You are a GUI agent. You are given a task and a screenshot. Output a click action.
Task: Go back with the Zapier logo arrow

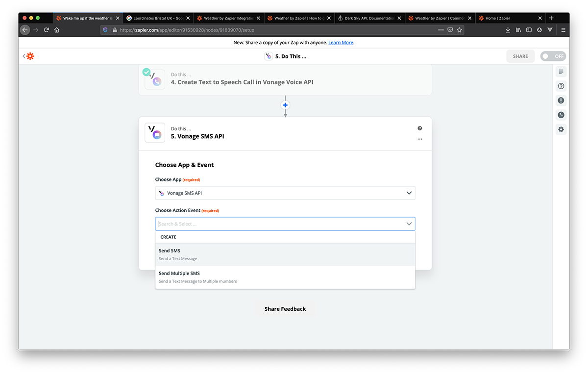[x=28, y=56]
